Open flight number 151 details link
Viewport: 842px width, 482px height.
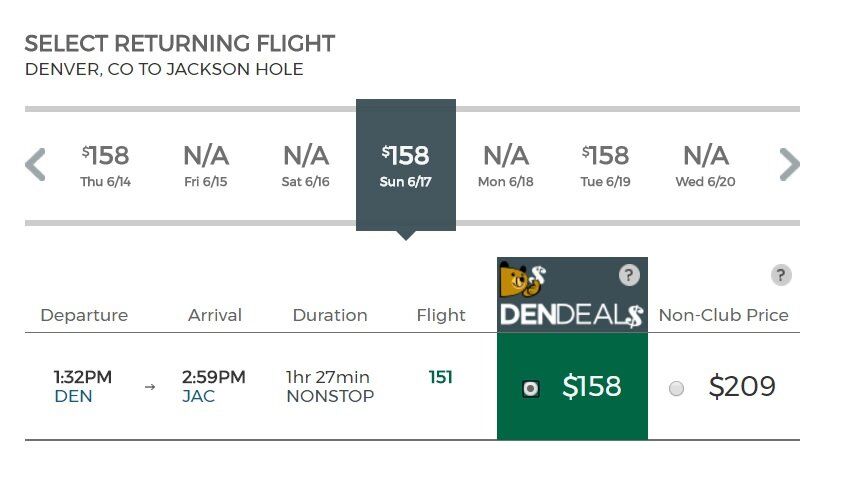[440, 377]
